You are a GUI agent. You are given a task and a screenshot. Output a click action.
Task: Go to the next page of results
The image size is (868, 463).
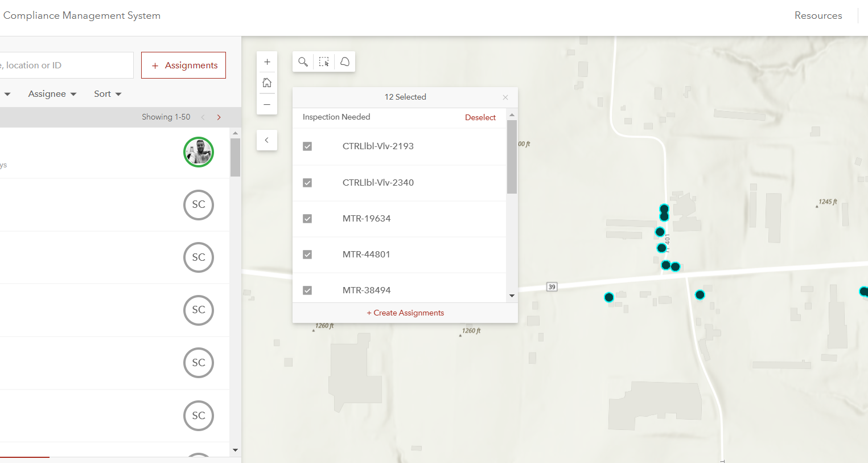pyautogui.click(x=219, y=117)
